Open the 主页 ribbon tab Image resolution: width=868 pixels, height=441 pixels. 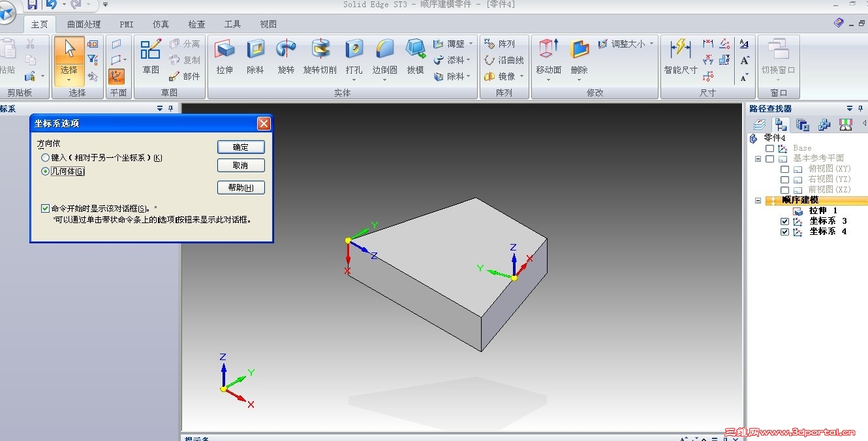tap(40, 24)
